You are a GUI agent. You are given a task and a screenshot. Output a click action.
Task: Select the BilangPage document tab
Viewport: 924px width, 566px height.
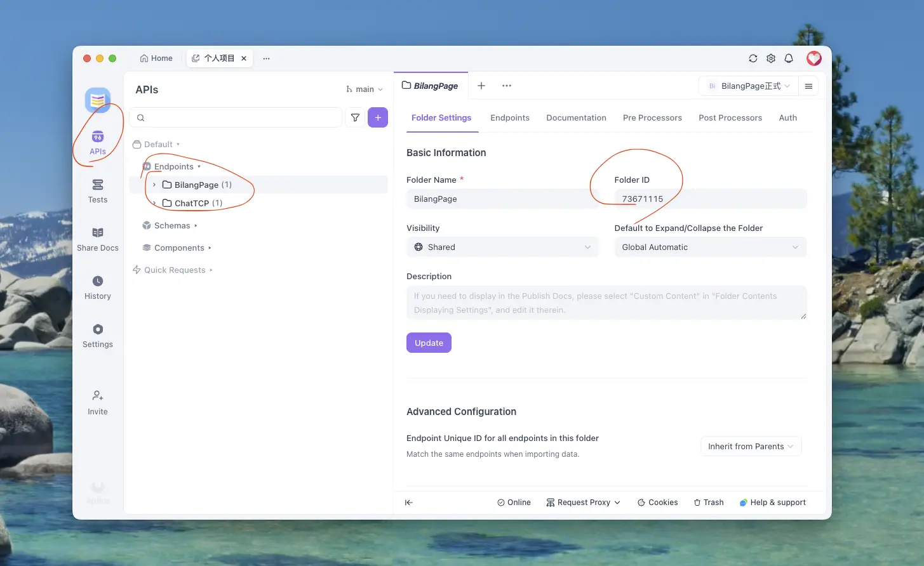(430, 86)
